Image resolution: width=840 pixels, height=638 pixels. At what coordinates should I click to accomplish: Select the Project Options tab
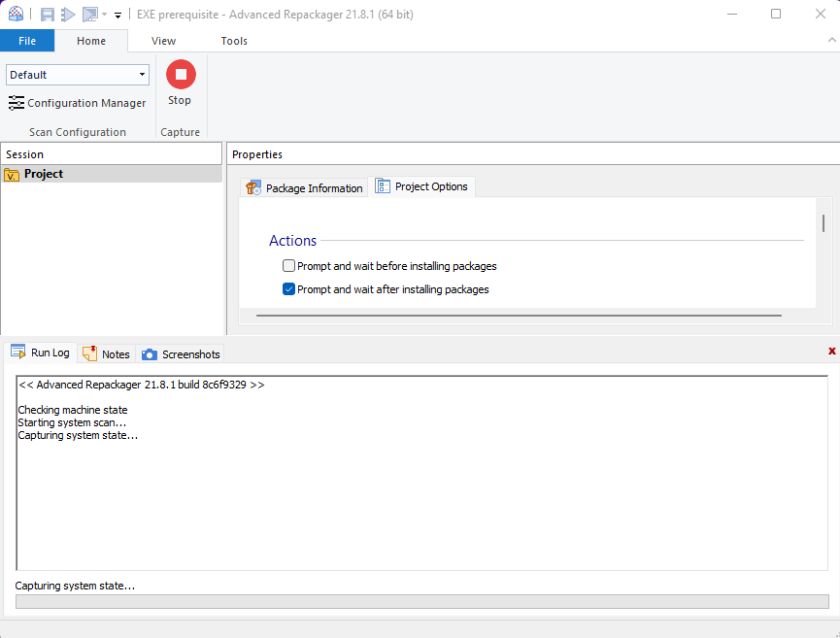[421, 186]
